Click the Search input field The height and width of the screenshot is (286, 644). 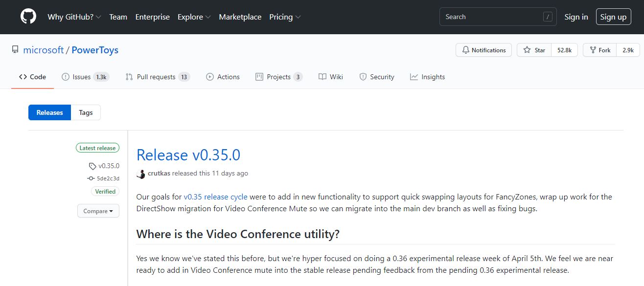(x=498, y=17)
